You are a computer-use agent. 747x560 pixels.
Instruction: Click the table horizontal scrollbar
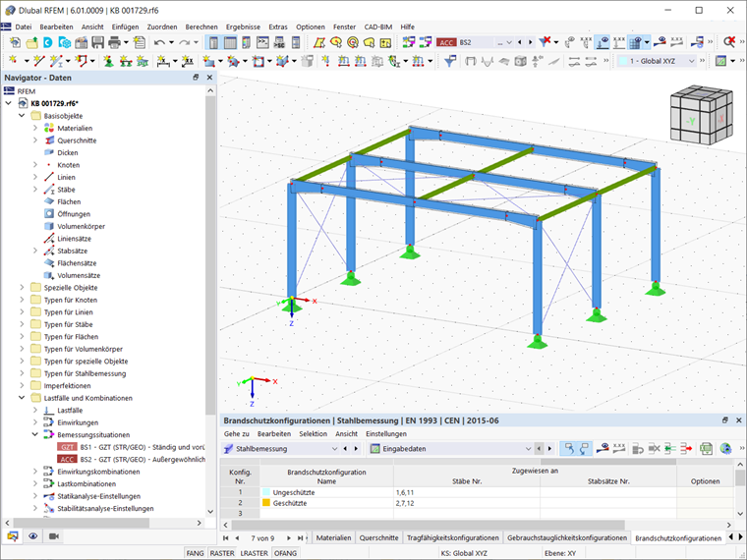coord(429,525)
